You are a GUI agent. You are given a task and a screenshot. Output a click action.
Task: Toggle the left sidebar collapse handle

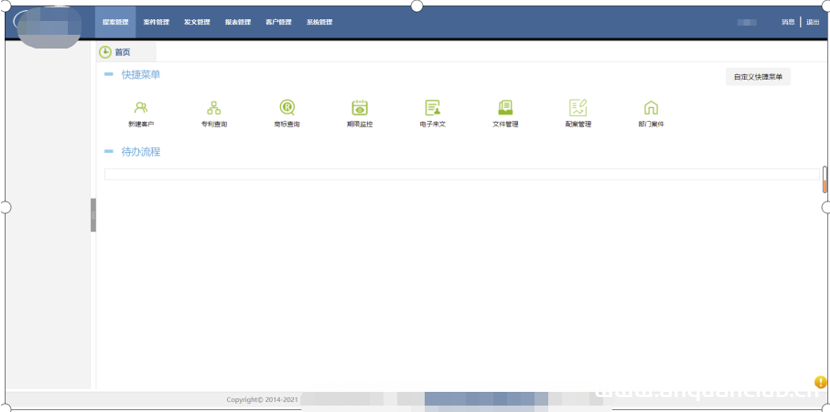[93, 215]
